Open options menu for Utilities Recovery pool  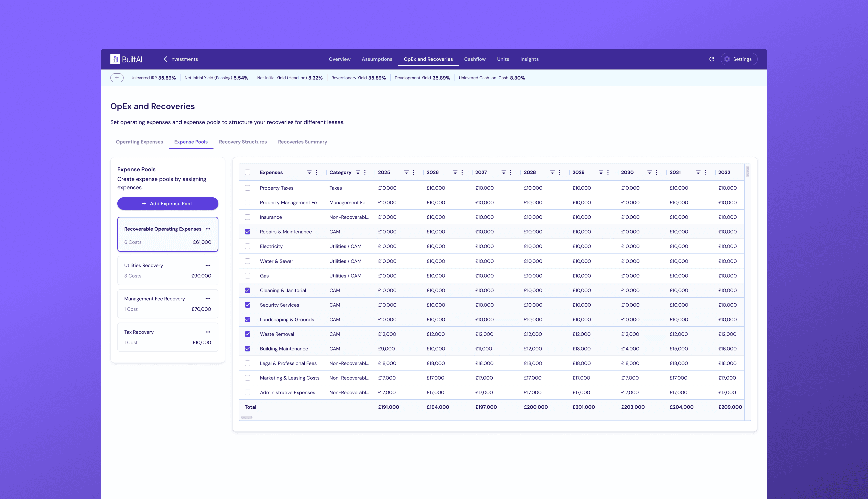coord(208,265)
